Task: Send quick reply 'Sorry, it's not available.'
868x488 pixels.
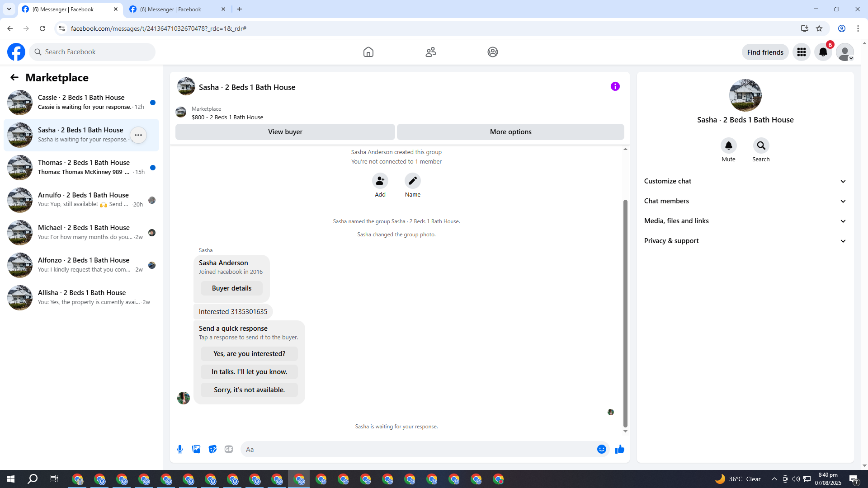Action: coord(250,390)
